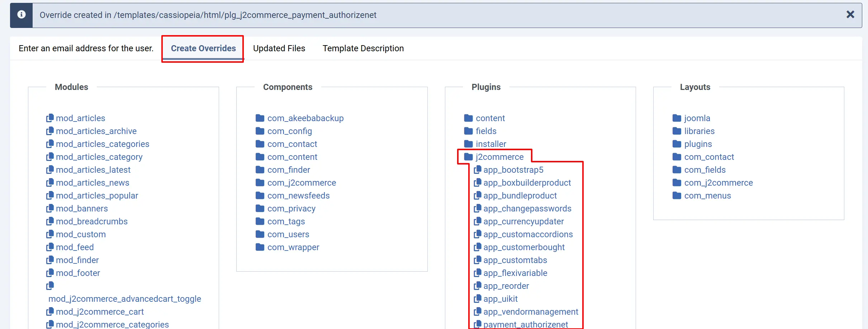Expand the plugins layouts folder
This screenshot has height=329, width=868.
coord(692,144)
